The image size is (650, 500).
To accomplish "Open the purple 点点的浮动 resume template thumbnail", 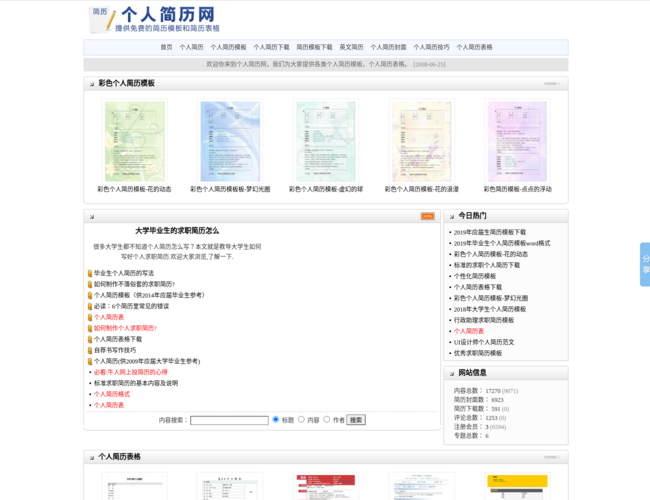I will tap(517, 141).
